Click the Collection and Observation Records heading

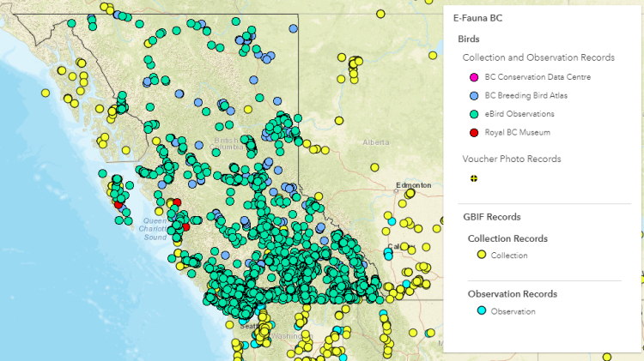click(538, 57)
